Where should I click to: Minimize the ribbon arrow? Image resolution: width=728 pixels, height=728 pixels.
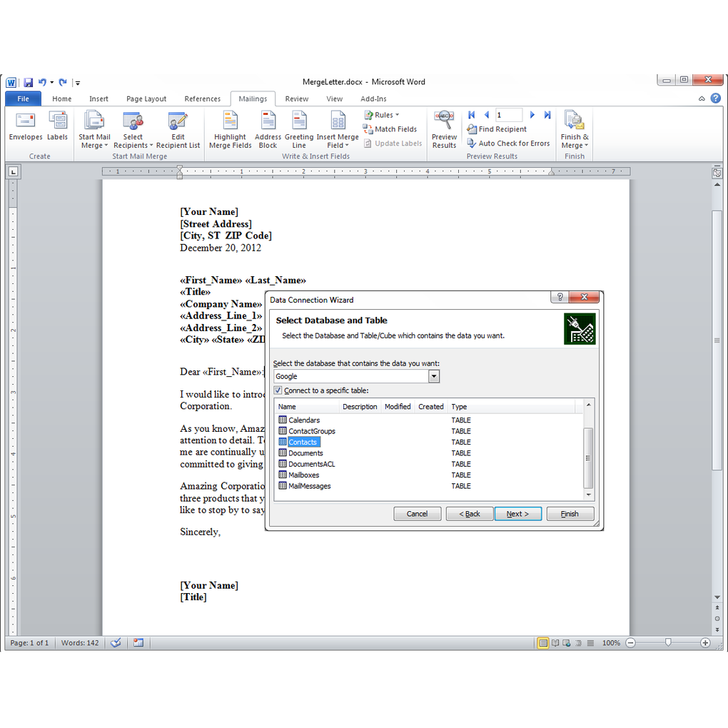(x=702, y=98)
